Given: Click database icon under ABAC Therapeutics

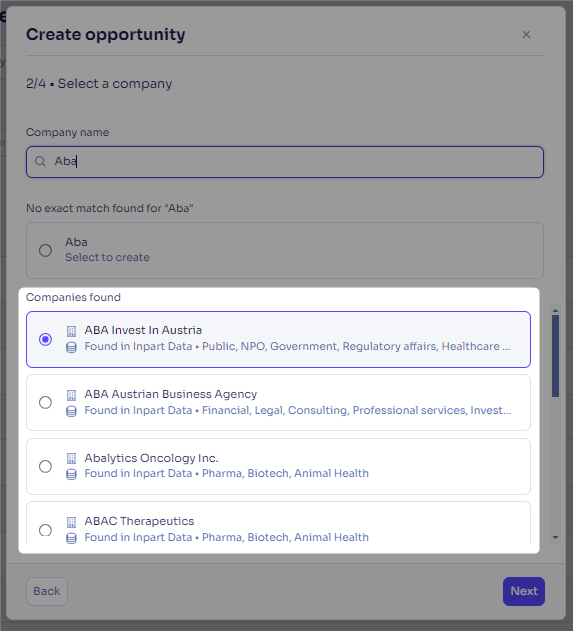Looking at the screenshot, I should point(71,538).
